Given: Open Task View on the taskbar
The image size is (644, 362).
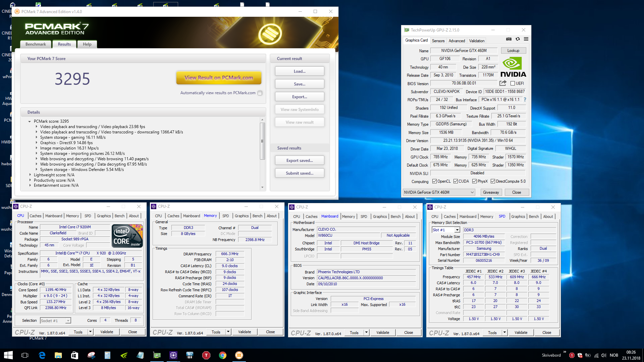Looking at the screenshot, I should (x=25, y=355).
